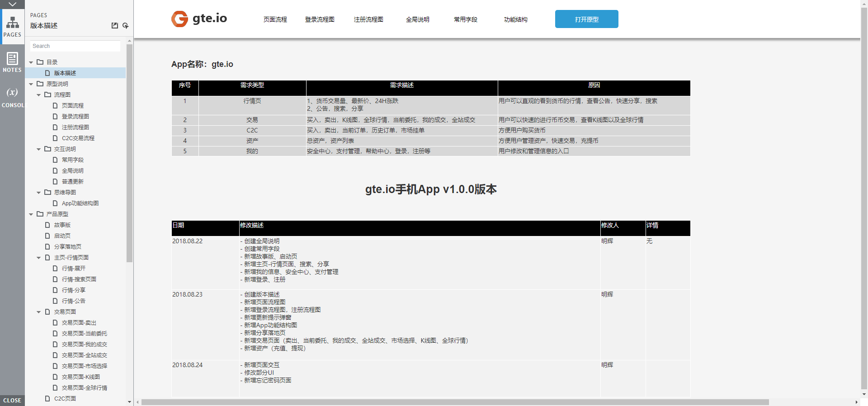Collapse sidebar using top chevron arrow

coord(12,4)
